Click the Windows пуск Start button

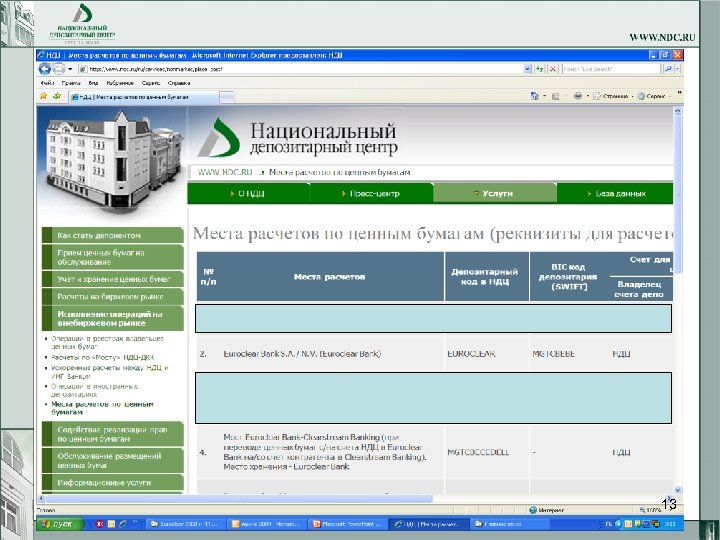60,524
